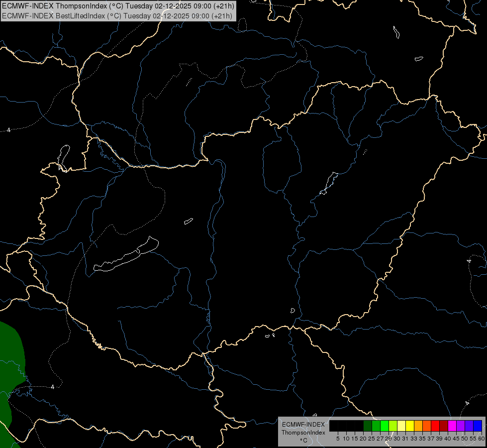
Task: Click legend scale value 50
Action: [464, 439]
